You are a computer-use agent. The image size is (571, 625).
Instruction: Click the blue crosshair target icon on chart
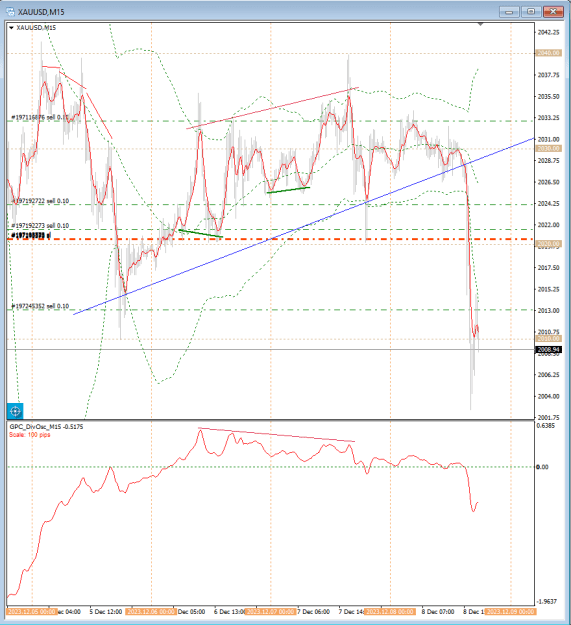click(x=15, y=411)
